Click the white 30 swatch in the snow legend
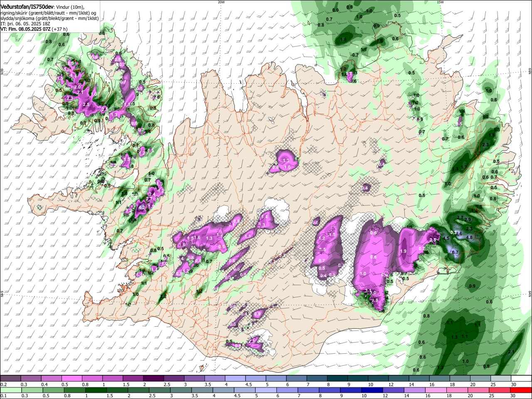This screenshot has height=399, width=532. 521,379
